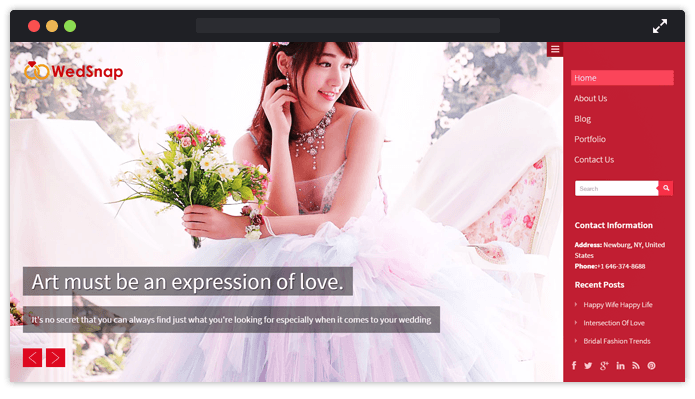Open the LinkedIn social icon
Viewport: 695px width, 399px height.
coord(620,366)
